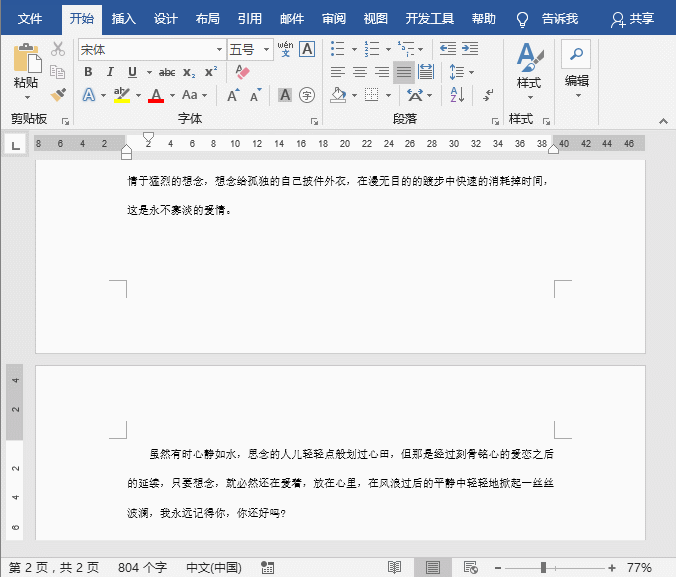676x577 pixels.
Task: Click the character border A icon
Action: (307, 49)
